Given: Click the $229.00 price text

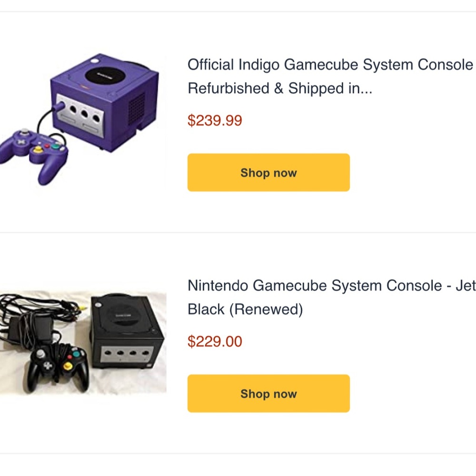Looking at the screenshot, I should [x=215, y=341].
